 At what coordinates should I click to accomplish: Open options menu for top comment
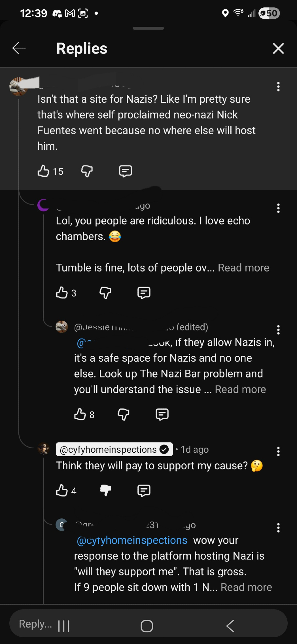pos(278,87)
